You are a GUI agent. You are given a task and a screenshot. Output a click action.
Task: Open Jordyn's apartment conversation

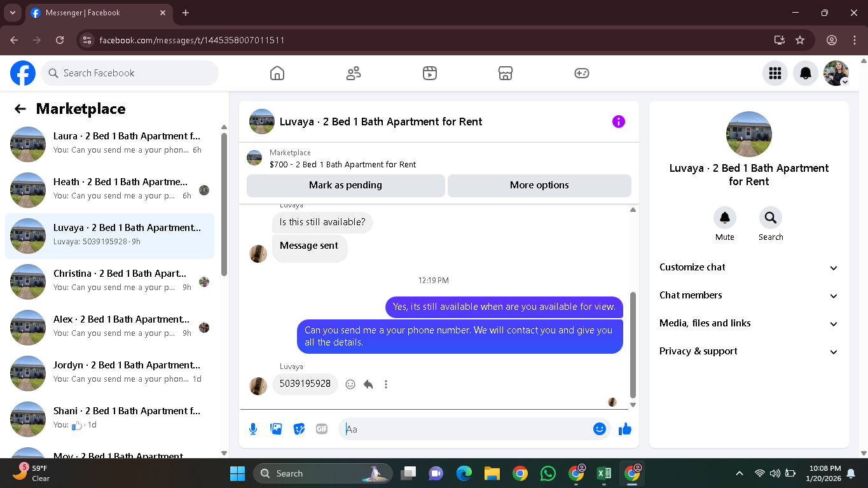[109, 373]
